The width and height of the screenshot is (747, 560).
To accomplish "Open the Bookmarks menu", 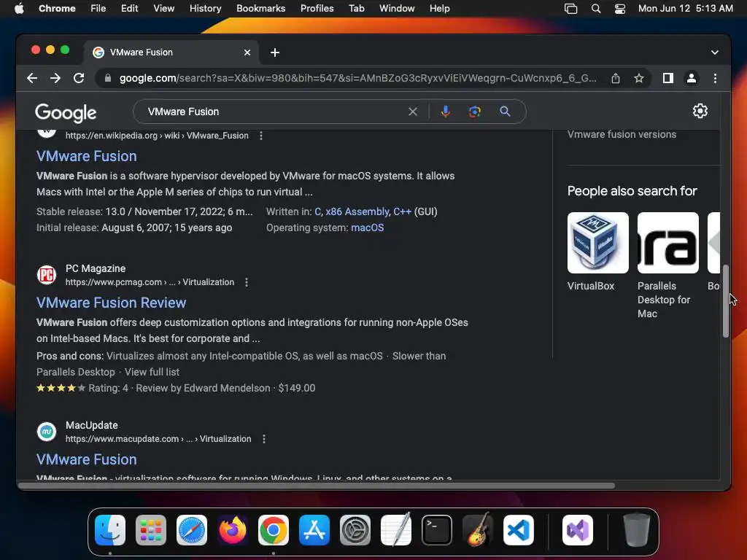I will (260, 9).
